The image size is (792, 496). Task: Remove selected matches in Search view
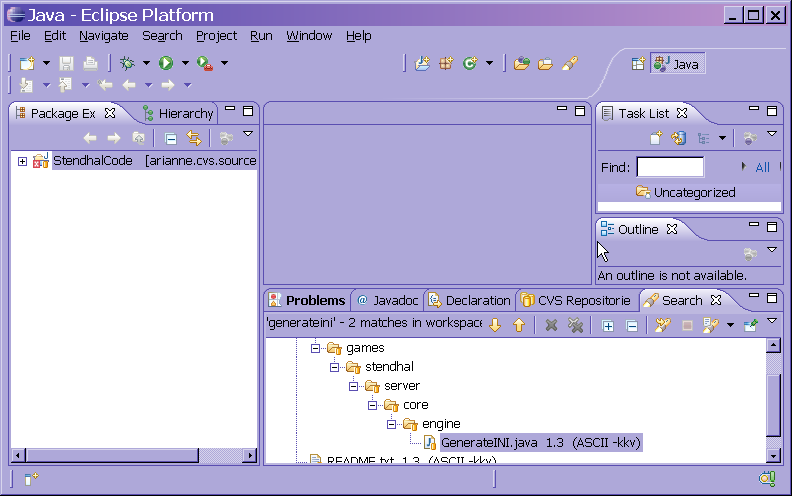(550, 325)
